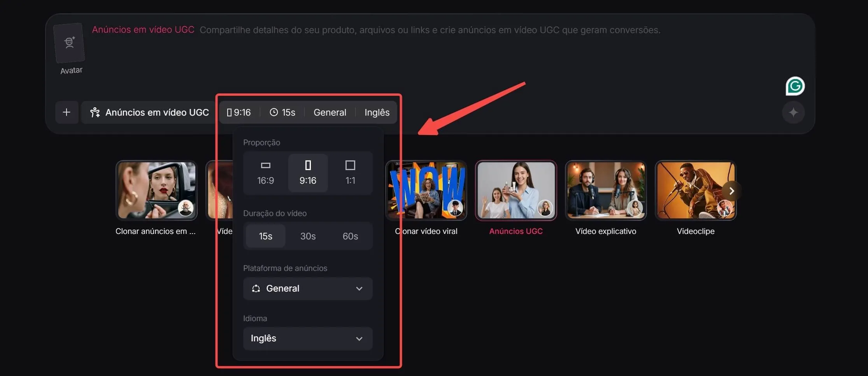The height and width of the screenshot is (376, 868).
Task: Open the Plataforma de anúncios General dropdown
Action: (308, 288)
